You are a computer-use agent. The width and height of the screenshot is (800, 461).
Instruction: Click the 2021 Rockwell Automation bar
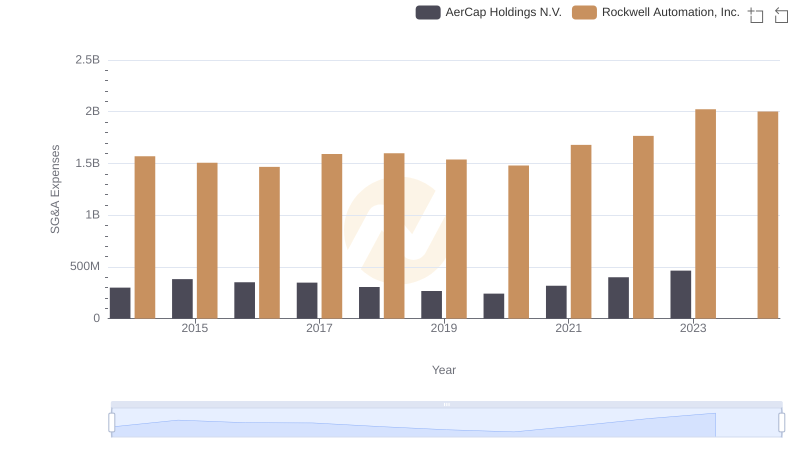581,232
